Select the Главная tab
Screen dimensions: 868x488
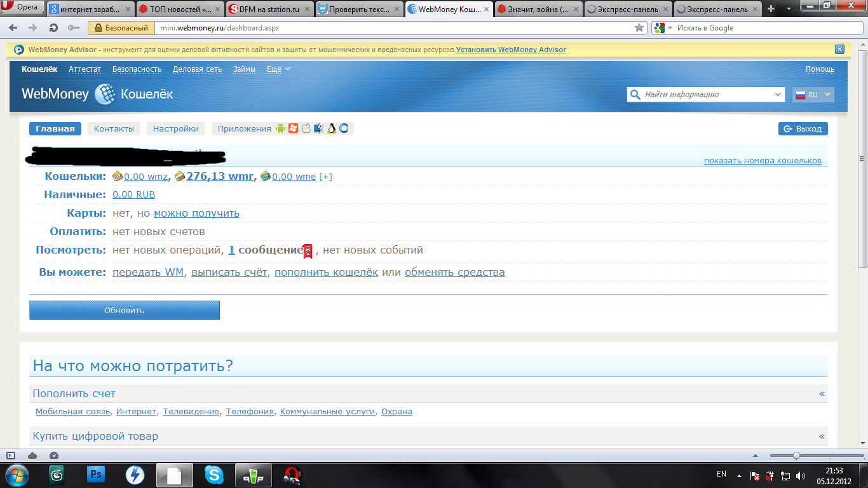(x=55, y=128)
